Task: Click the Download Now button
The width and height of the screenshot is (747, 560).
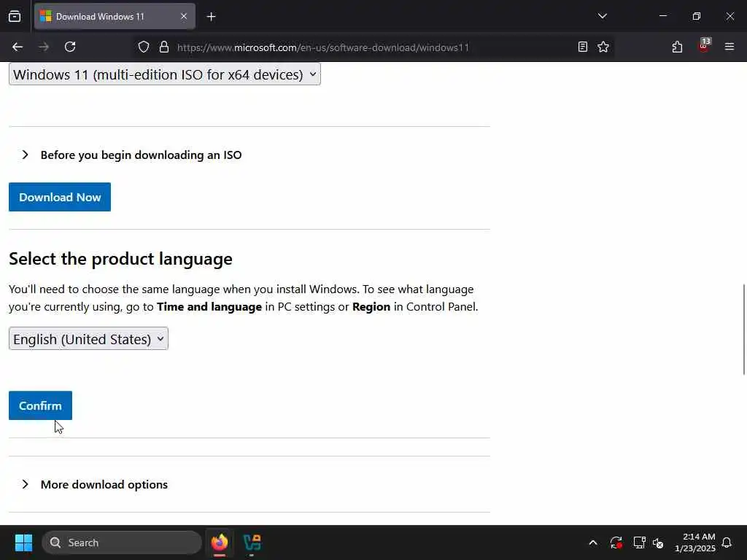Action: 60,197
